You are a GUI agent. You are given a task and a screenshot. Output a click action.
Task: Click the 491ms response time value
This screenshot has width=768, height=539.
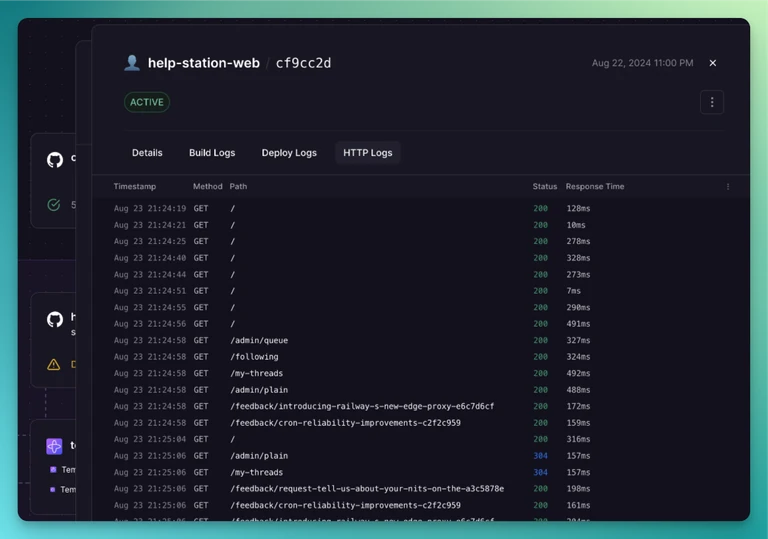[578, 323]
